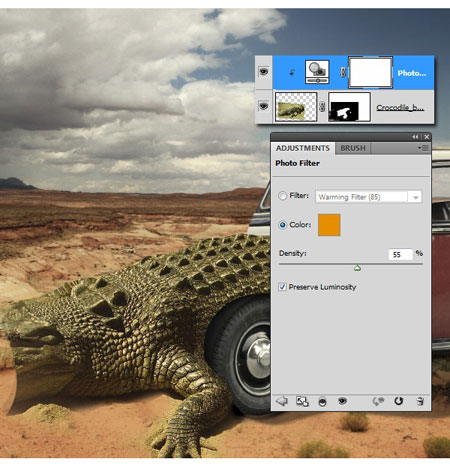Select the Filter radio button
450x468 pixels.
282,196
